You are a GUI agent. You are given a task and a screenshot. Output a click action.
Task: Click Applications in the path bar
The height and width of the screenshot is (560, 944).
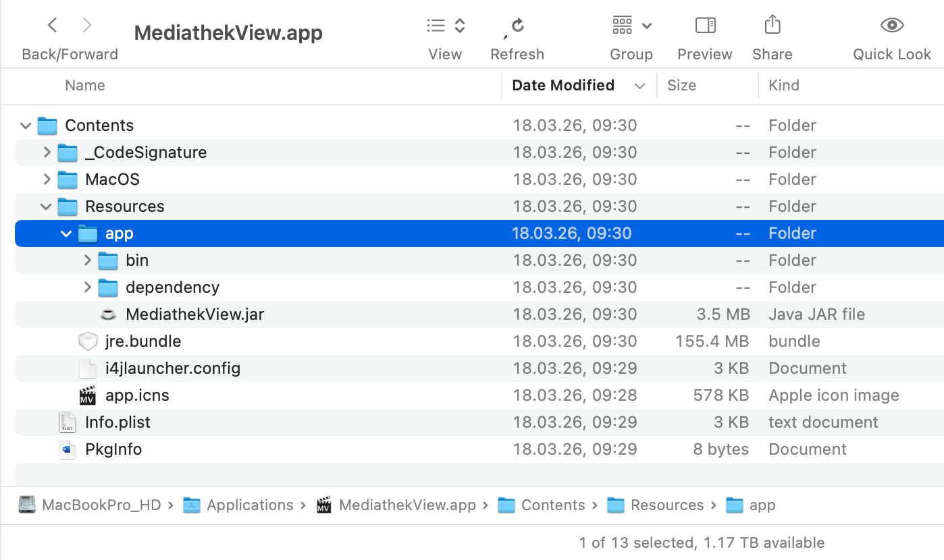coord(250,505)
